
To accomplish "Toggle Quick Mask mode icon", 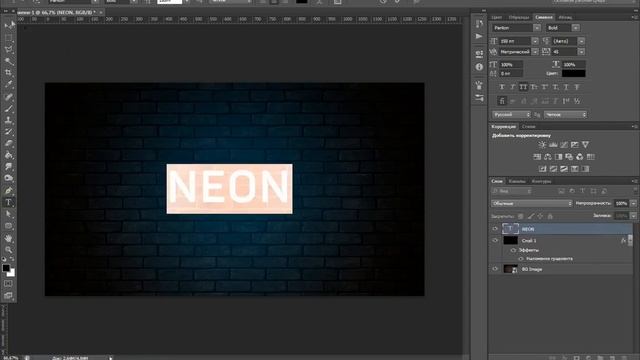I will pos(9,283).
